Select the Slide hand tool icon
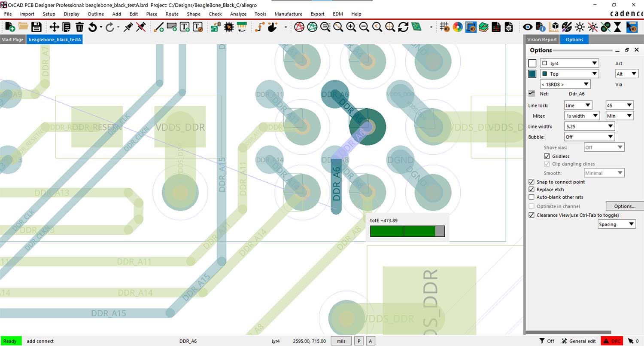 click(272, 27)
